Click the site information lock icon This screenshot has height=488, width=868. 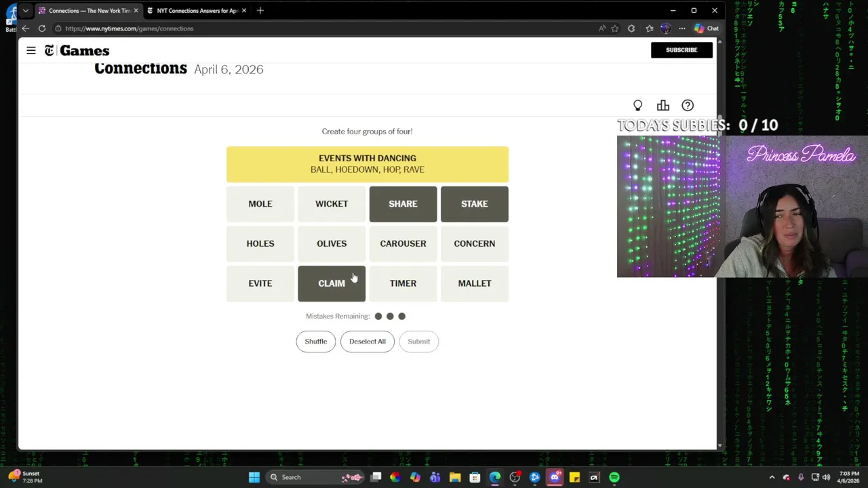click(x=58, y=28)
